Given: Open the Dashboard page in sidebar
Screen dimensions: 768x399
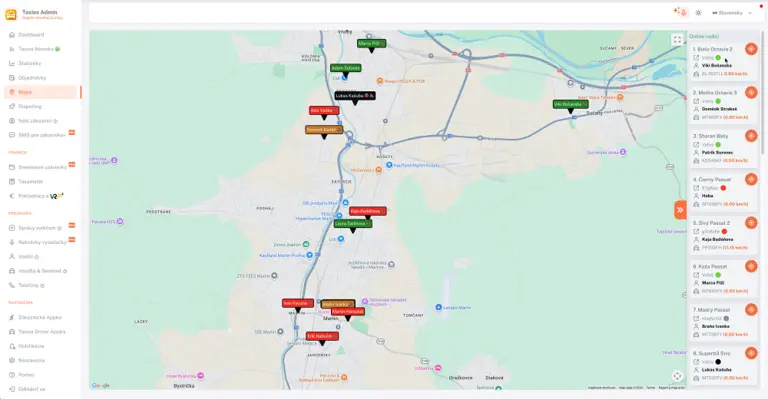Looking at the screenshot, I should click(x=31, y=35).
